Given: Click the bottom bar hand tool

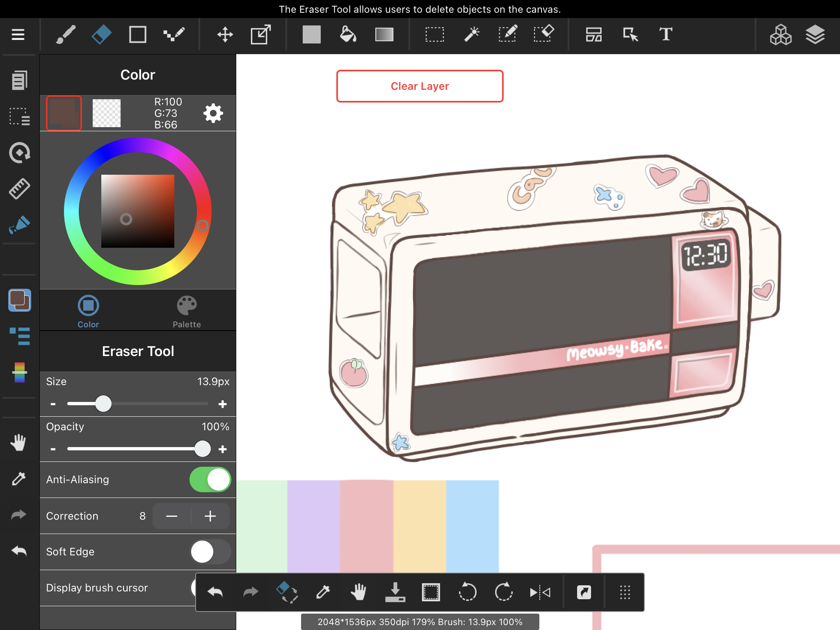Looking at the screenshot, I should 358,592.
